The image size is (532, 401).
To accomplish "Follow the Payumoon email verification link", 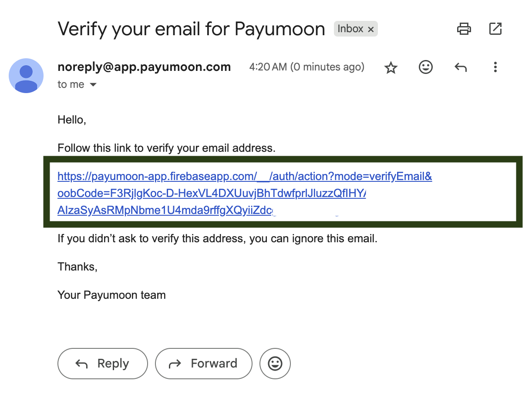I will pyautogui.click(x=244, y=177).
